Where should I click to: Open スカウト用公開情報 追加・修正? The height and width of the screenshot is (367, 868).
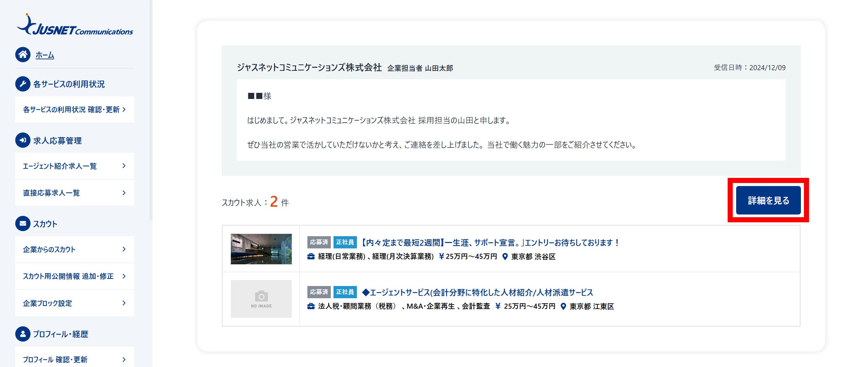tap(75, 276)
